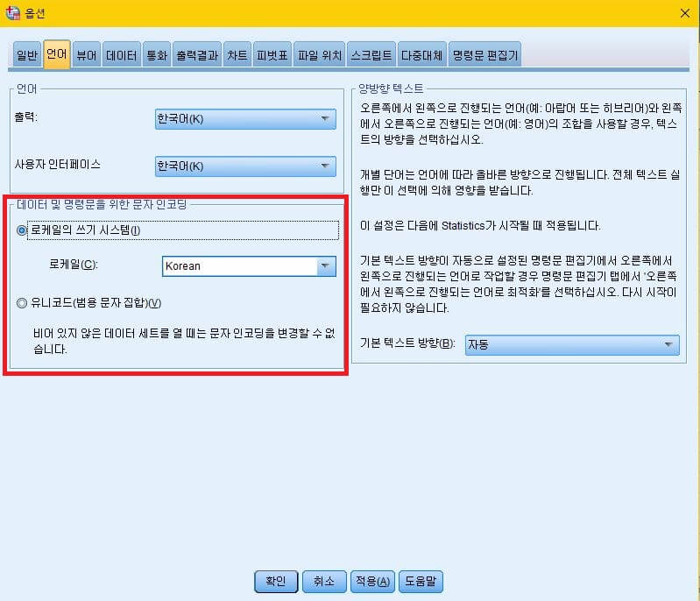Viewport: 700px width, 601px height.
Task: Open the 사용자 인터페이스 language dropdown
Action: (x=245, y=166)
